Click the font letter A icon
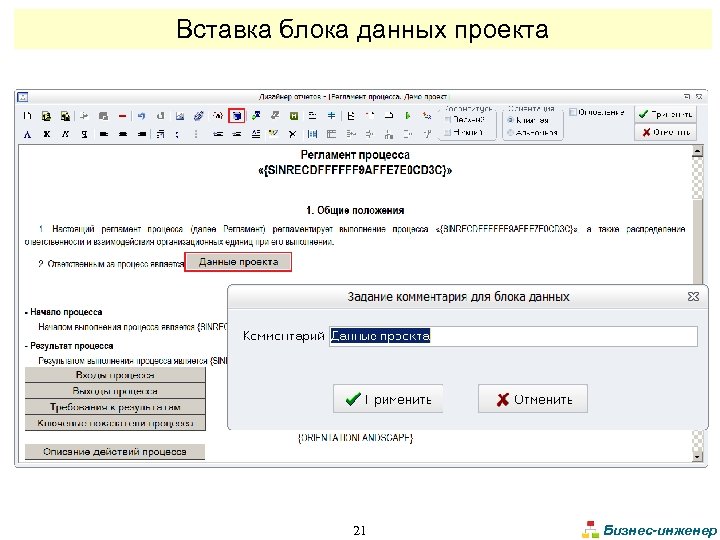This screenshot has width=720, height=540. (27, 134)
